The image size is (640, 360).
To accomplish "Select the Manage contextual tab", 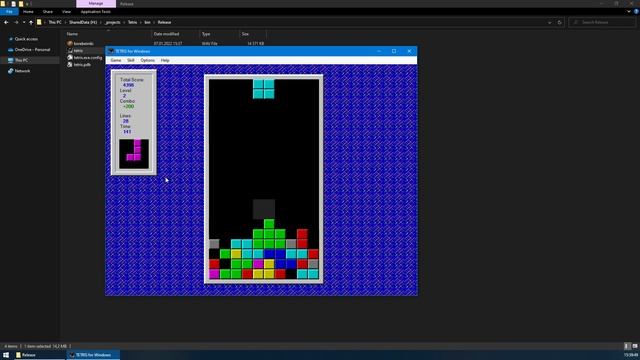I will (96, 4).
